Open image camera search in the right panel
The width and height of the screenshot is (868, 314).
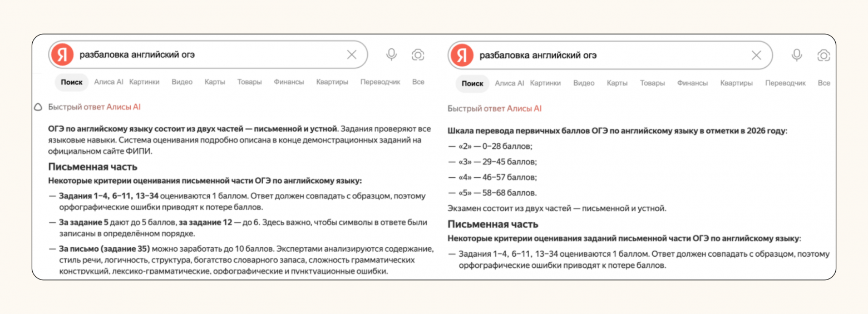point(823,55)
